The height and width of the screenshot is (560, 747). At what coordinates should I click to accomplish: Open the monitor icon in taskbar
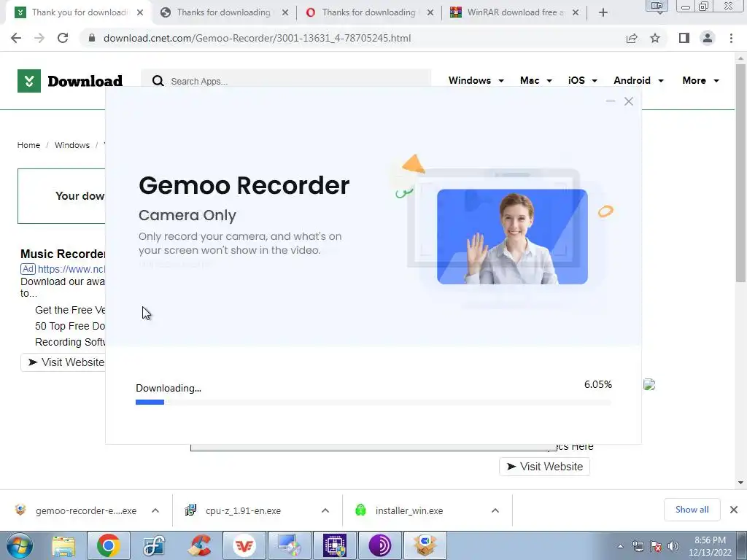tap(290, 545)
